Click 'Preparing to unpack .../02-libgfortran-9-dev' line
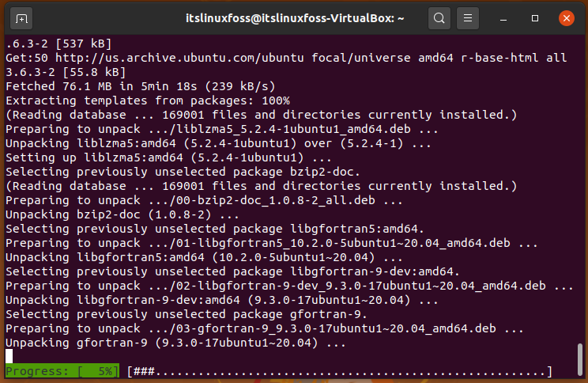 (289, 286)
